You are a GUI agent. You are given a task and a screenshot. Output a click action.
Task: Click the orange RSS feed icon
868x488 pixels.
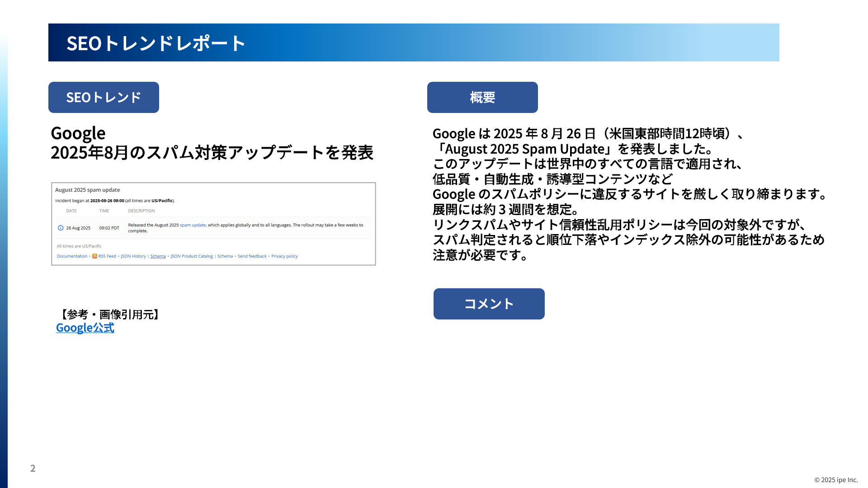point(94,256)
